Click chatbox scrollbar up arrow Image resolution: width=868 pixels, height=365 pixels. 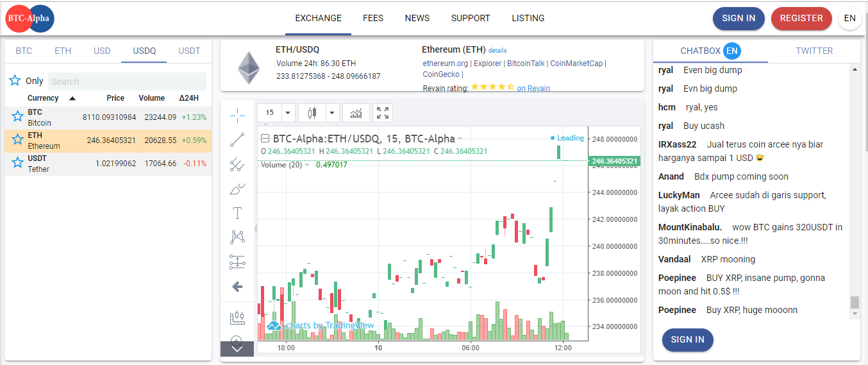(x=854, y=68)
